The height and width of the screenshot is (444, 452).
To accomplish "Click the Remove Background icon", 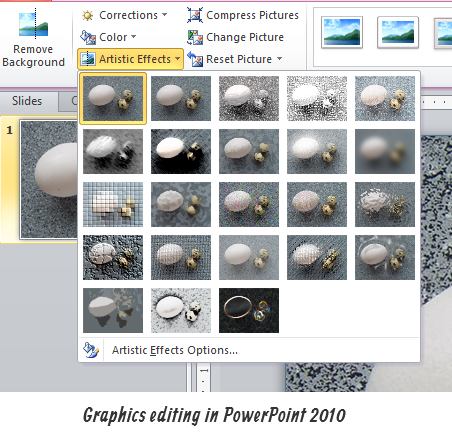I will tap(33, 25).
